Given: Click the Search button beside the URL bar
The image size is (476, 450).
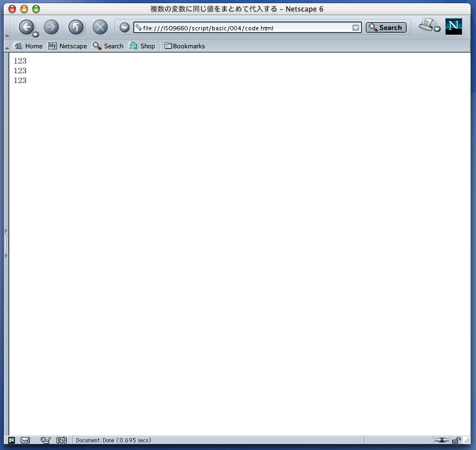Looking at the screenshot, I should tap(386, 28).
